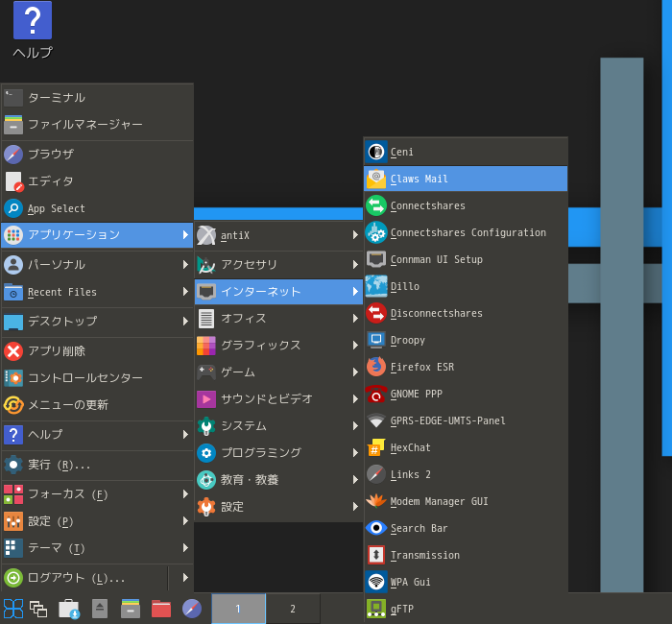672x624 pixels.
Task: Expand the ゲーム submenu arrow
Action: [355, 372]
